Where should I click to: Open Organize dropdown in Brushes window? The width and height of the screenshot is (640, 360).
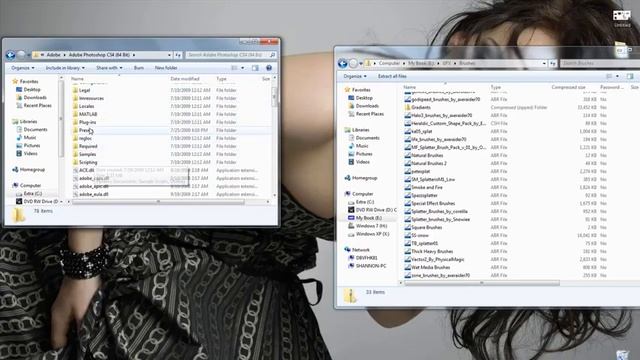point(355,76)
